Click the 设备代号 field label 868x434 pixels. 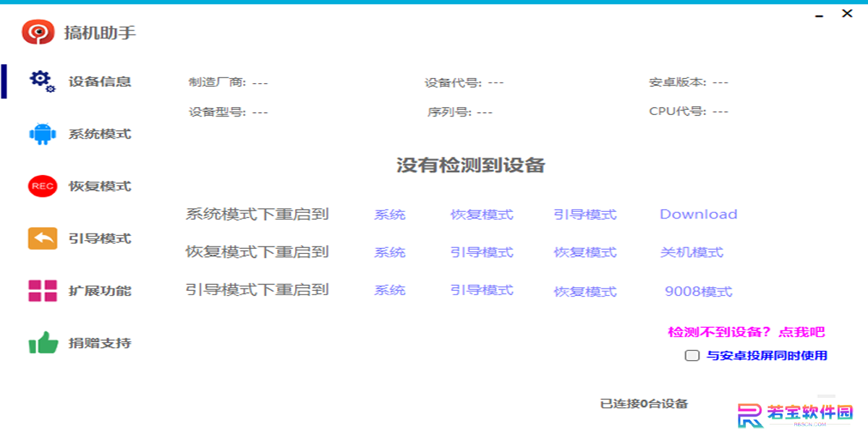[453, 82]
